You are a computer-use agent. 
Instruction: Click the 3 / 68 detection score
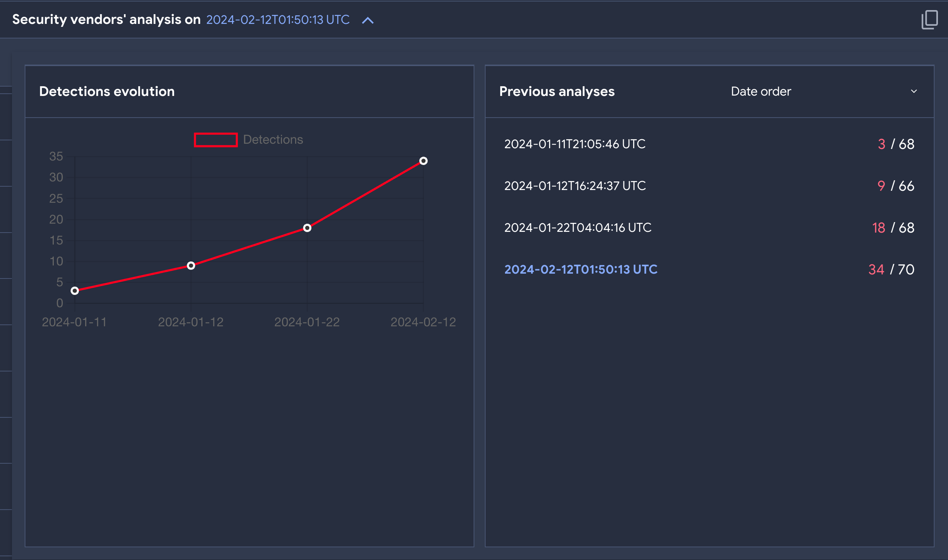point(896,144)
